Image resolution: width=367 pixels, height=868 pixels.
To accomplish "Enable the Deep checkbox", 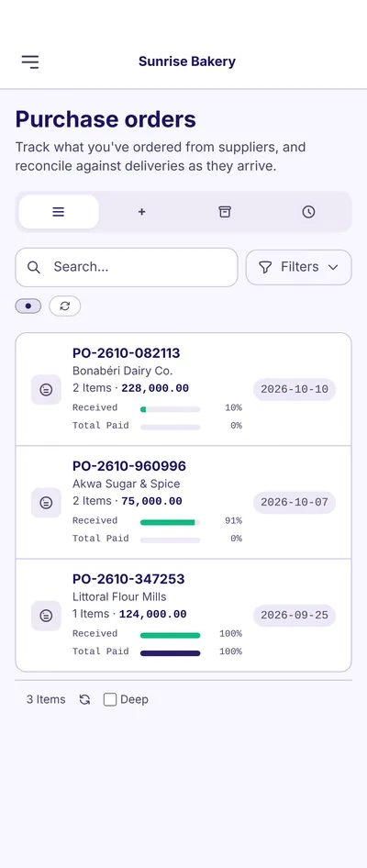I will [110, 700].
